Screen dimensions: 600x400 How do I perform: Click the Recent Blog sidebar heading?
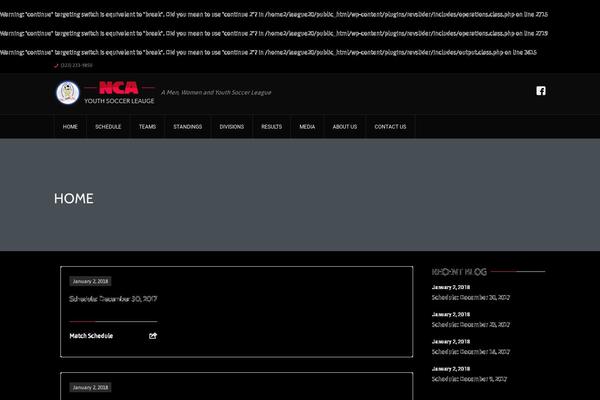tap(459, 272)
